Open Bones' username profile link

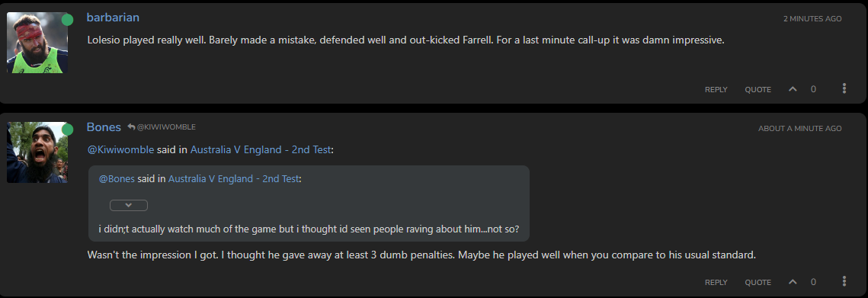(104, 127)
